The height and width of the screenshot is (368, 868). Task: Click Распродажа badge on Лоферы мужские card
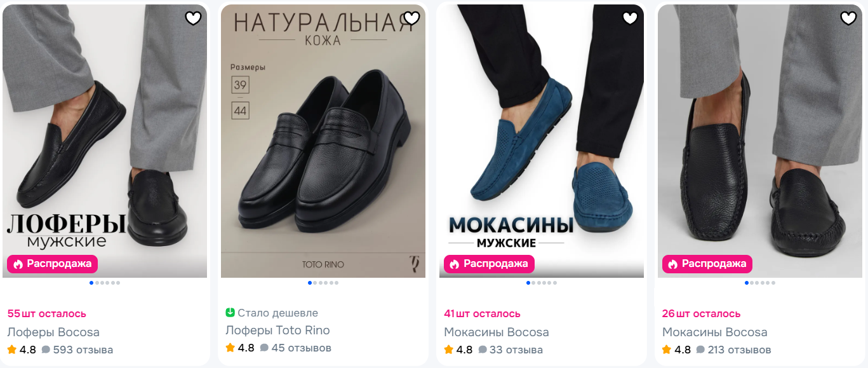coord(52,264)
